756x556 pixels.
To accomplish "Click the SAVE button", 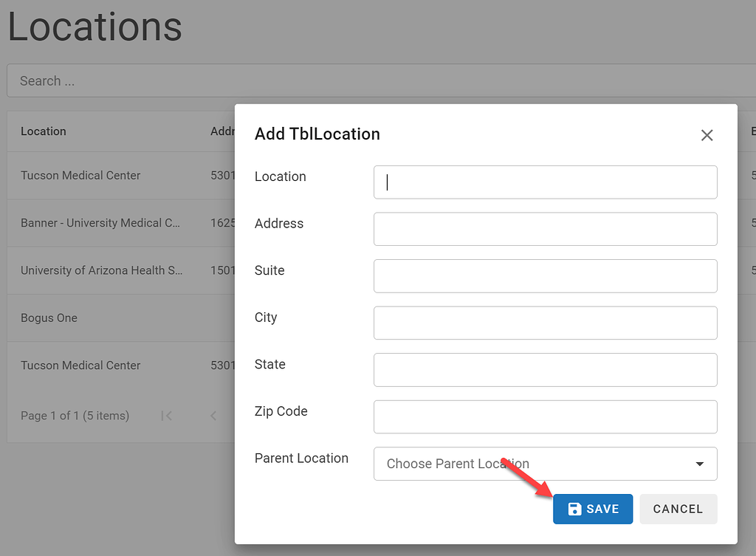I will [593, 509].
